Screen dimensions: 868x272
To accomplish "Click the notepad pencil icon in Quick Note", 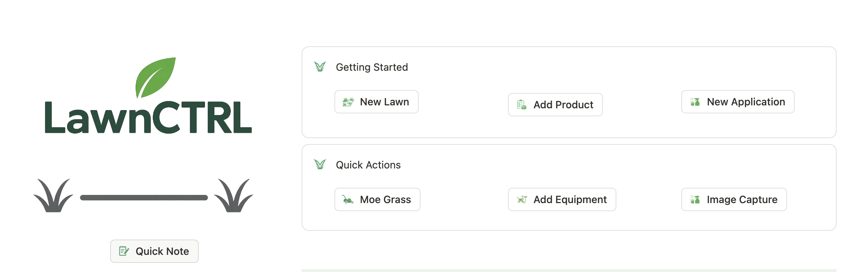I will click(x=124, y=251).
